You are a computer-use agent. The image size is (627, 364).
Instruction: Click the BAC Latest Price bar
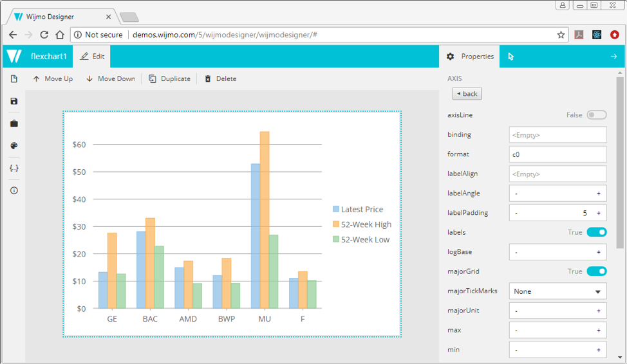pos(141,269)
